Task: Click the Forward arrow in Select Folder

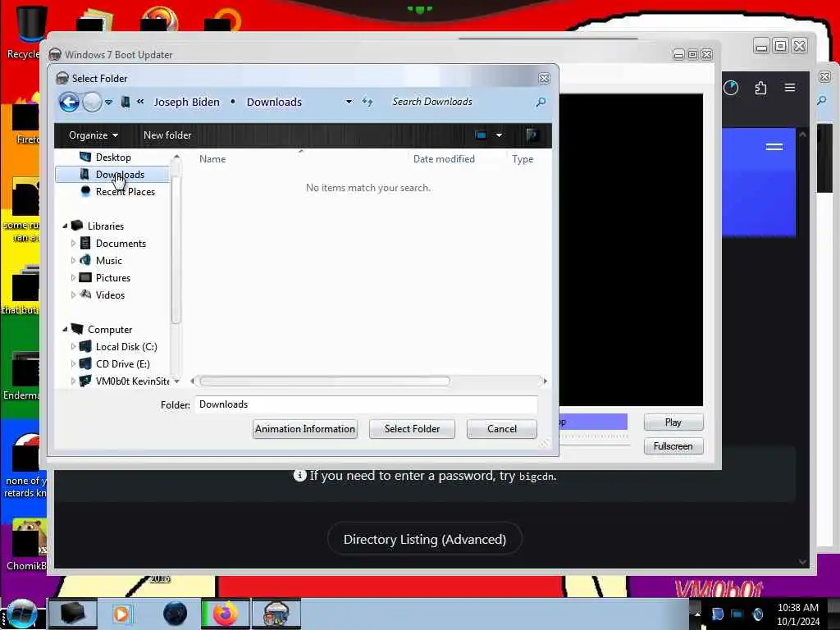Action: [x=92, y=102]
